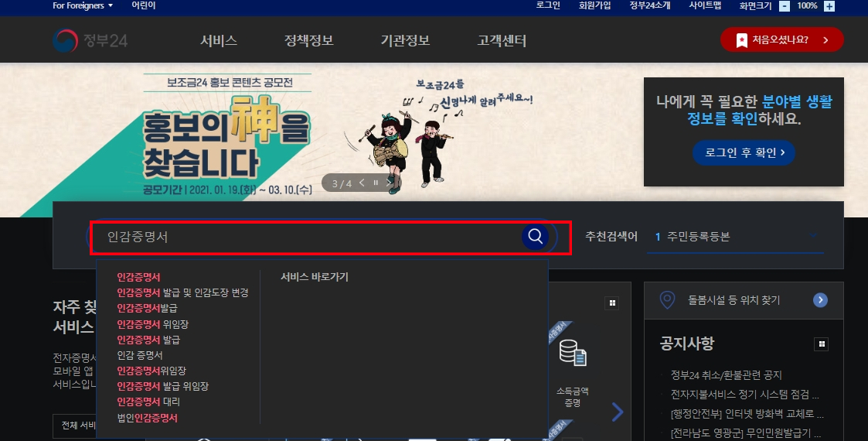
Task: Select suggestion 인감증명서발급 without space
Action: 148,308
